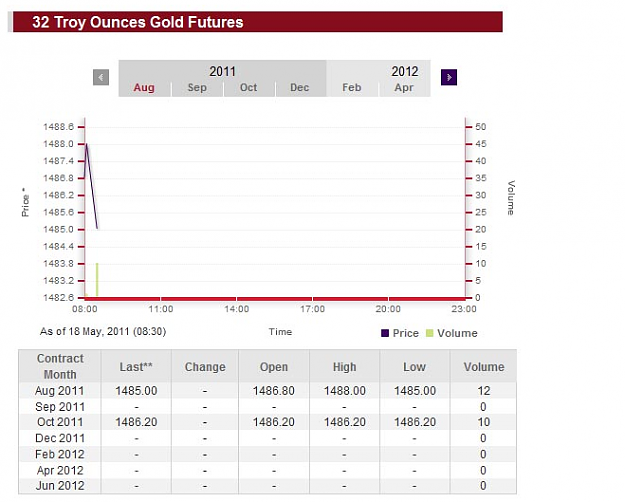
Task: Click Oct 2011 volume value 10
Action: [x=483, y=422]
